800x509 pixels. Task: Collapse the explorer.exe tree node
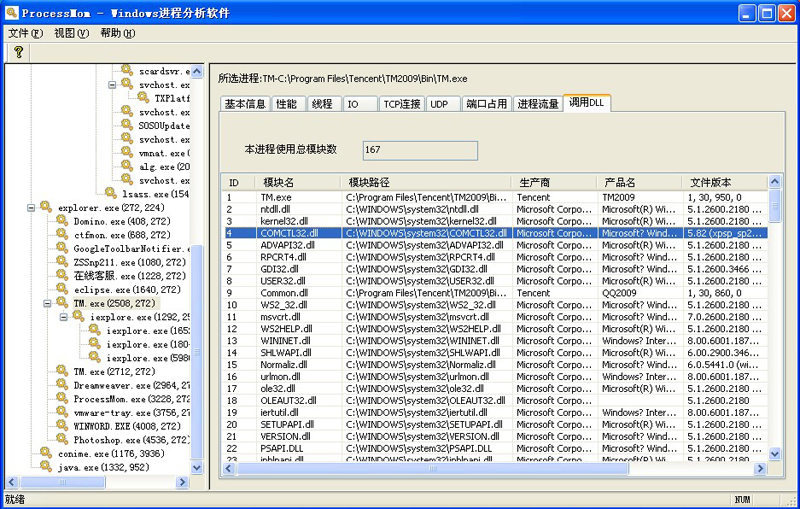click(x=30, y=207)
